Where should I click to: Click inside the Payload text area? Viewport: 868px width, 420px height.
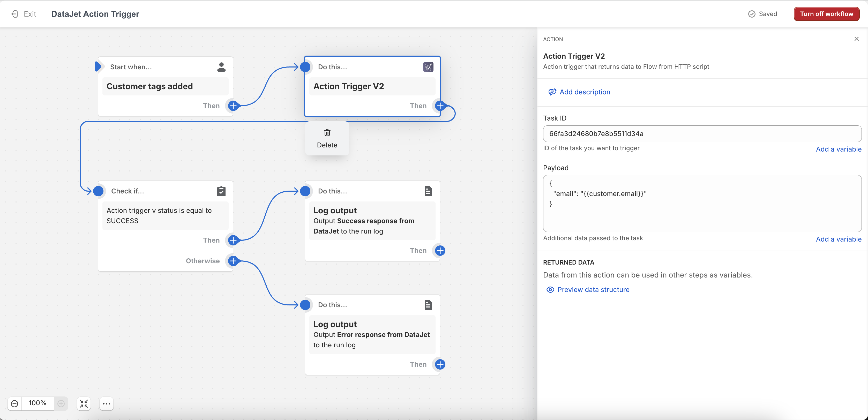point(702,215)
